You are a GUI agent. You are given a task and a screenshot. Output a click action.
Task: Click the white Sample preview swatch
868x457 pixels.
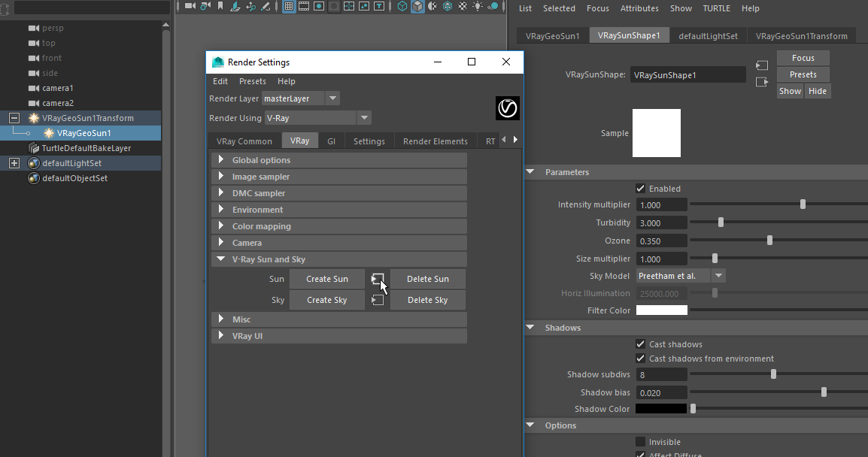657,133
